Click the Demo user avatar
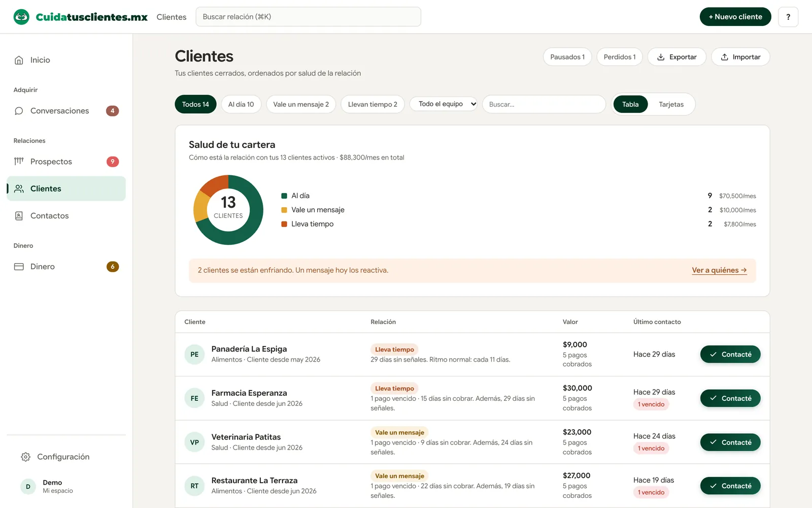This screenshot has height=508, width=812. coord(28,487)
